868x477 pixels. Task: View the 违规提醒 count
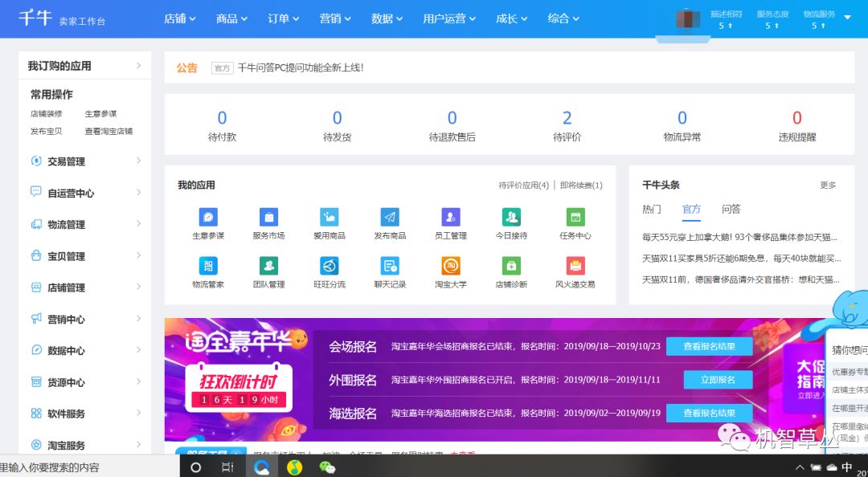point(797,118)
